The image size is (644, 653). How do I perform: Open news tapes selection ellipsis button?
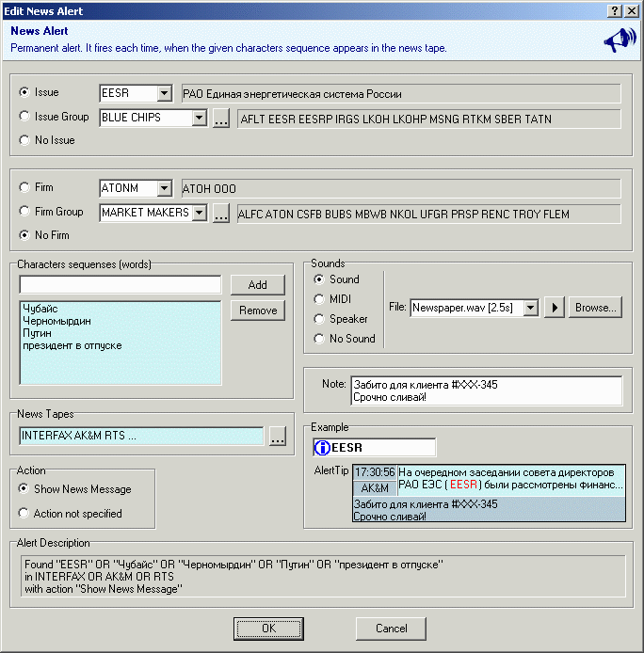click(278, 436)
